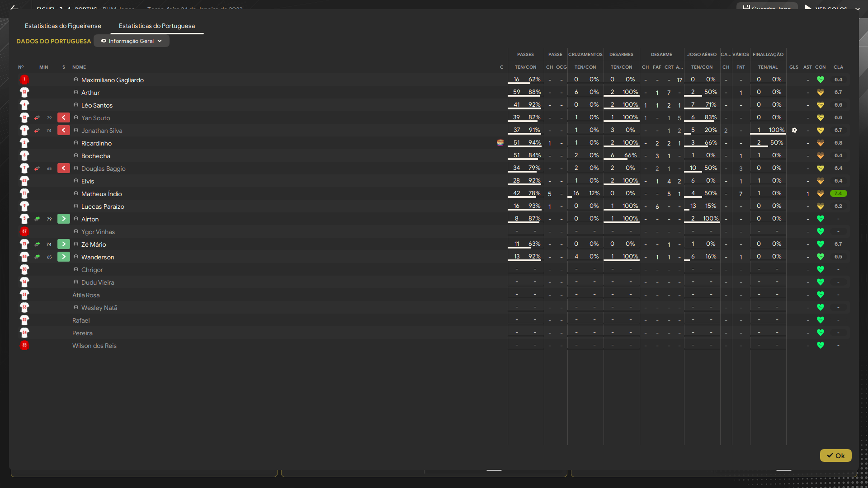Select Estatísticas do Portuguesa tab
This screenshot has height=488, width=868.
(x=157, y=26)
